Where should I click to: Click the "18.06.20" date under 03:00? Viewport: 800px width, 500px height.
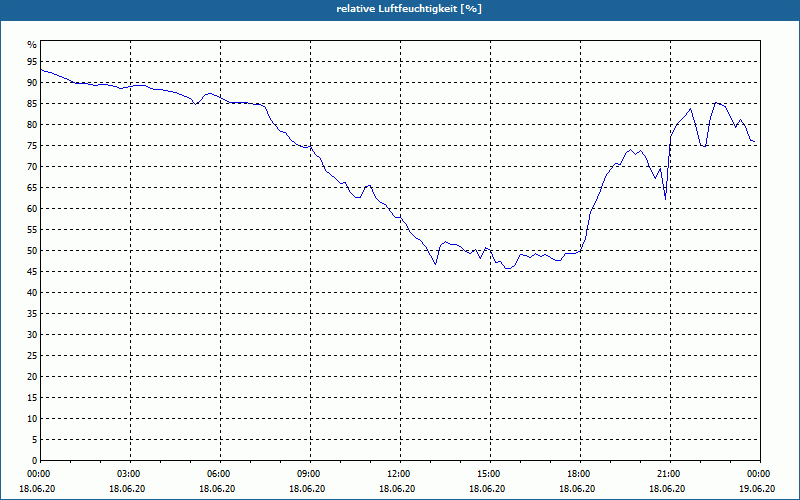coord(127,489)
